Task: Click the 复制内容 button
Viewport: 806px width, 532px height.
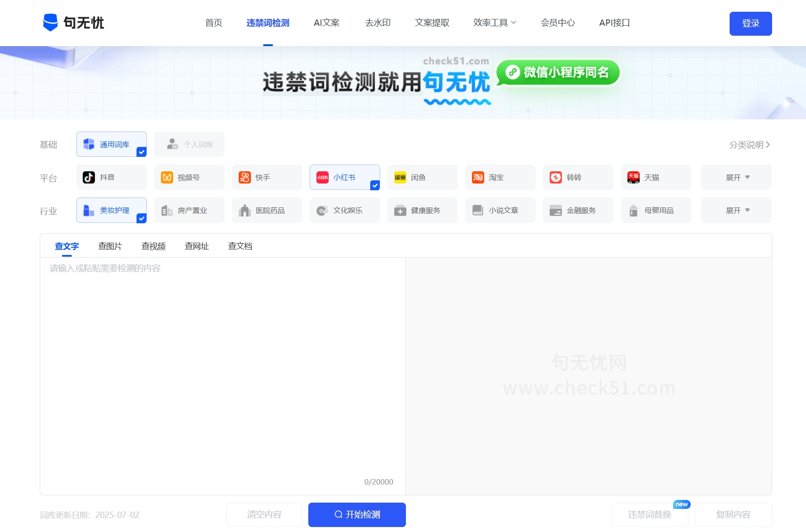Action: [x=733, y=514]
